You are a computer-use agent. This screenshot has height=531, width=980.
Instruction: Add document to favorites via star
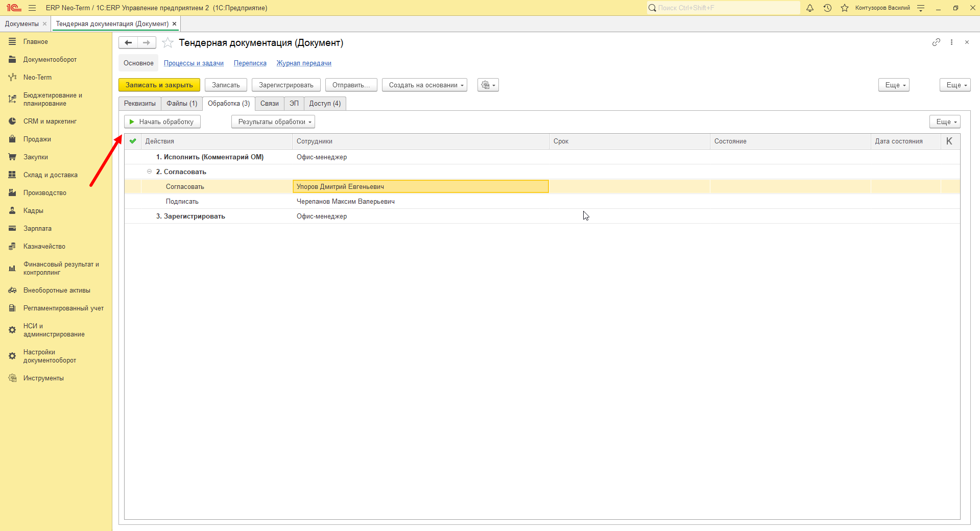(x=168, y=43)
